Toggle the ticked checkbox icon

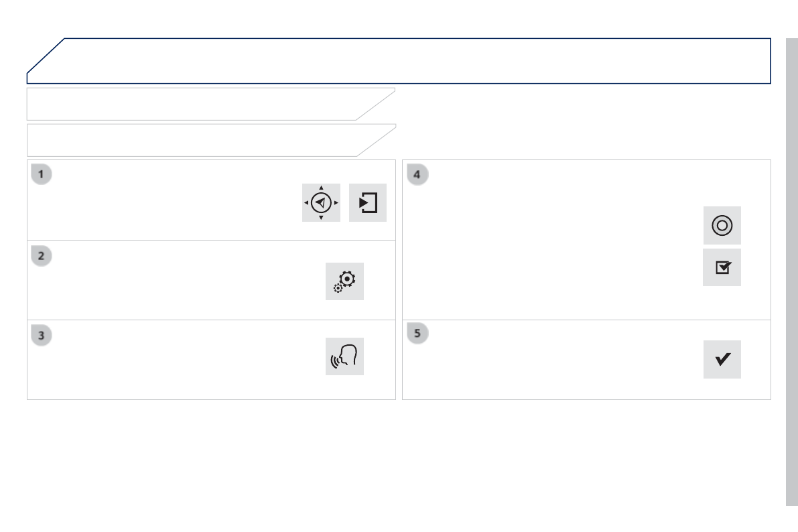coord(722,267)
